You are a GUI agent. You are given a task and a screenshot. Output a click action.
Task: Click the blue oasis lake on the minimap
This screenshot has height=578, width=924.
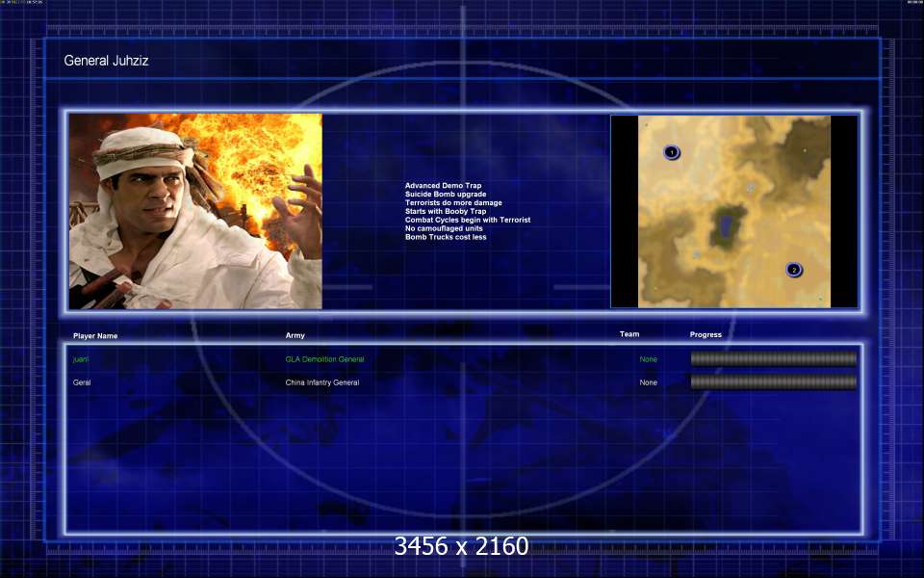[724, 228]
